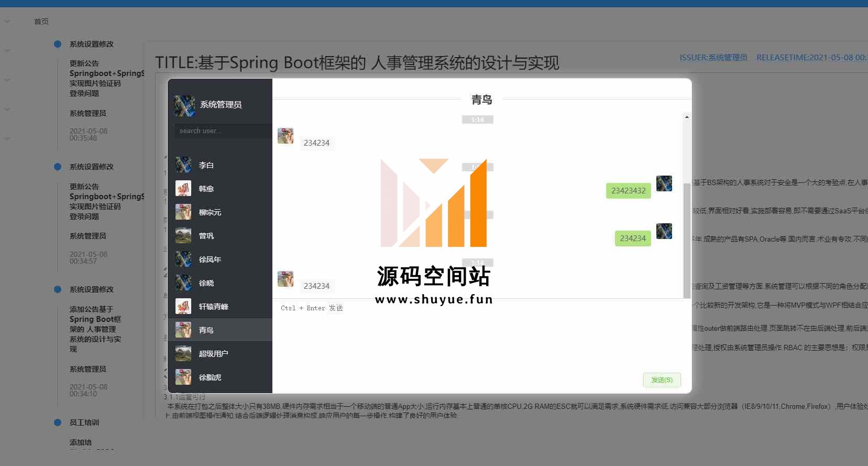The height and width of the screenshot is (466, 868).
Task: Click own avatar beside 23423432 message
Action: tap(664, 183)
